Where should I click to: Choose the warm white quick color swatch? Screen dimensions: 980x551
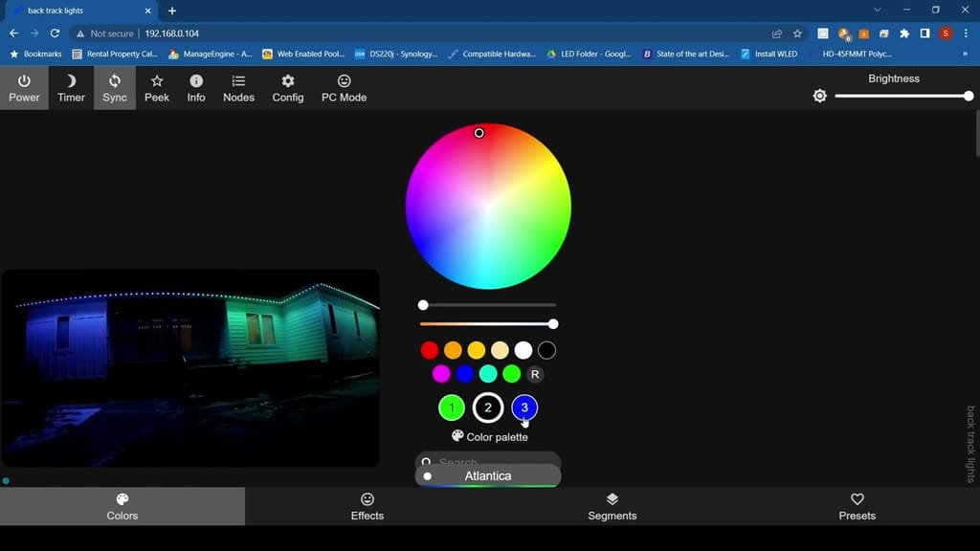[x=500, y=350]
